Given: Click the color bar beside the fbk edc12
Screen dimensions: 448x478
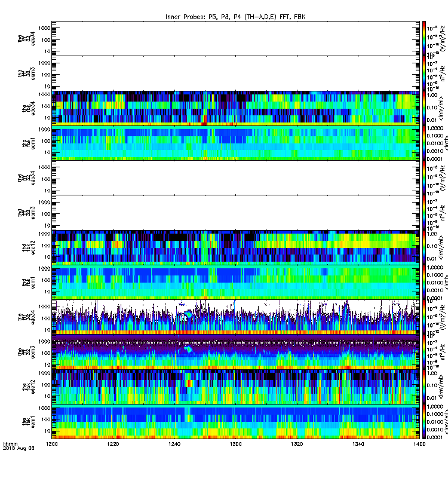Looking at the screenshot, I should pyautogui.click(x=424, y=387).
